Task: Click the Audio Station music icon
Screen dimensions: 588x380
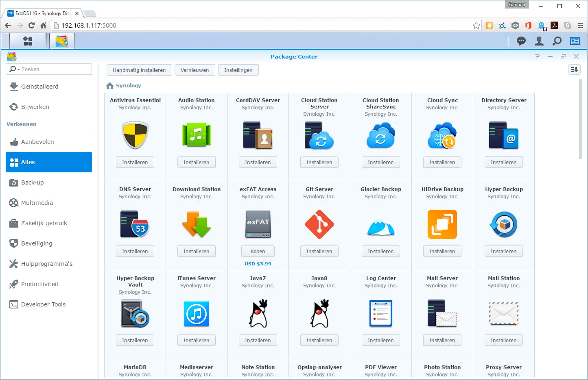Action: tap(197, 135)
